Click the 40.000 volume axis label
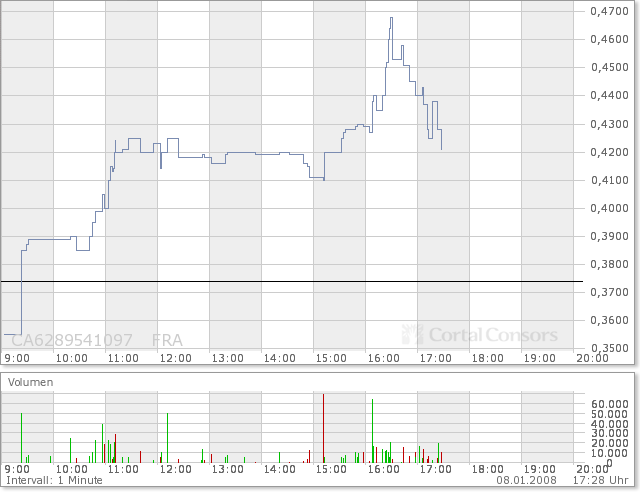Screen dimensions: 640x492 coord(610,424)
